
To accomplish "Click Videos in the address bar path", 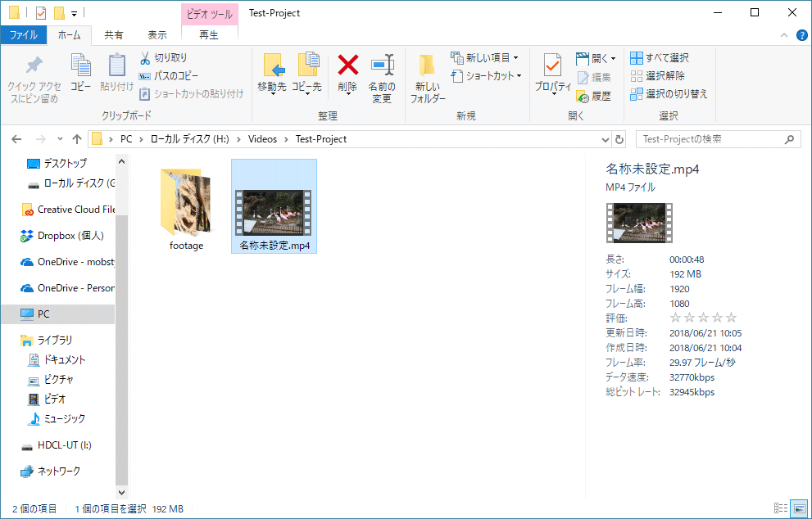I will pyautogui.click(x=262, y=139).
